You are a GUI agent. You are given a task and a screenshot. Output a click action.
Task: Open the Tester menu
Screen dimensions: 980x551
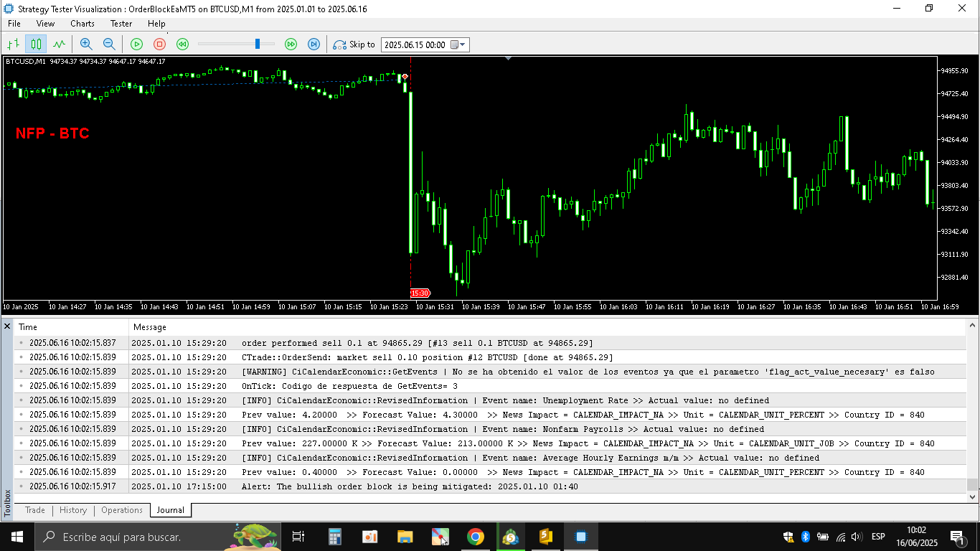pyautogui.click(x=121, y=24)
